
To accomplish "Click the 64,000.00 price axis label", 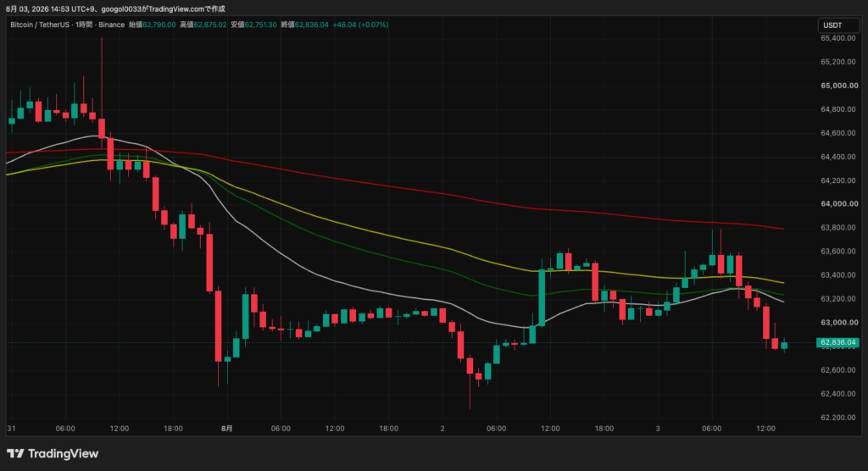I will (x=839, y=204).
